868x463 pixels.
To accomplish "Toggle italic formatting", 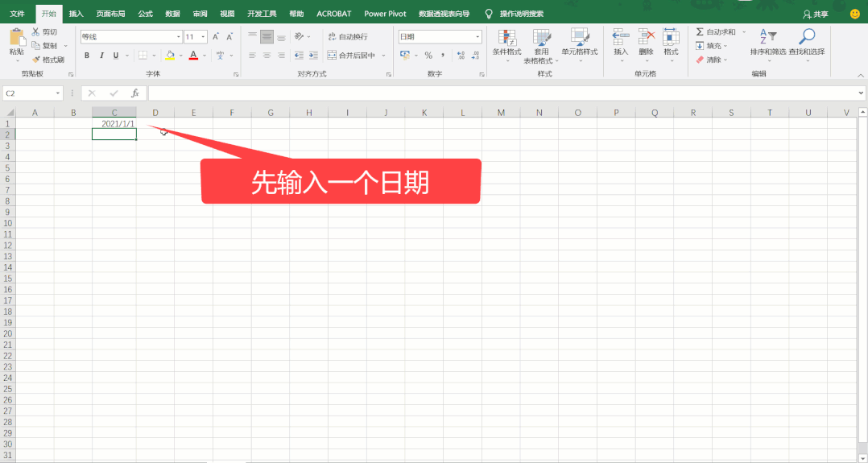I will pyautogui.click(x=101, y=56).
